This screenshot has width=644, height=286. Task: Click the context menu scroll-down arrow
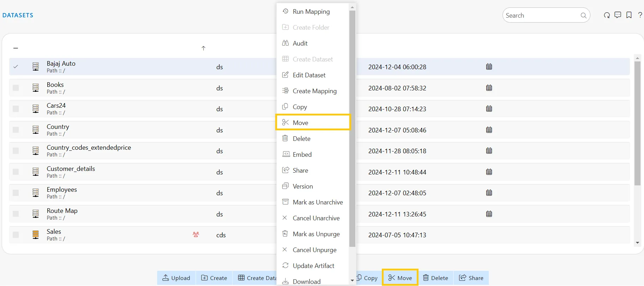[x=352, y=280]
